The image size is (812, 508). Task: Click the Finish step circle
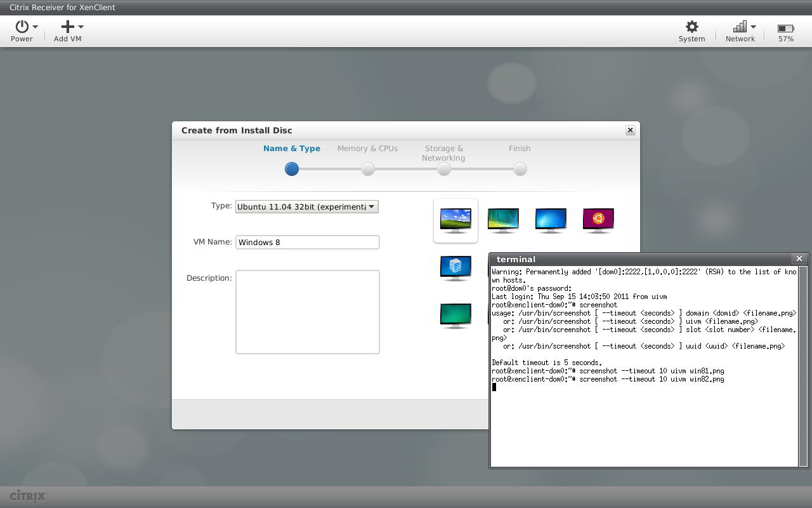[x=520, y=169]
